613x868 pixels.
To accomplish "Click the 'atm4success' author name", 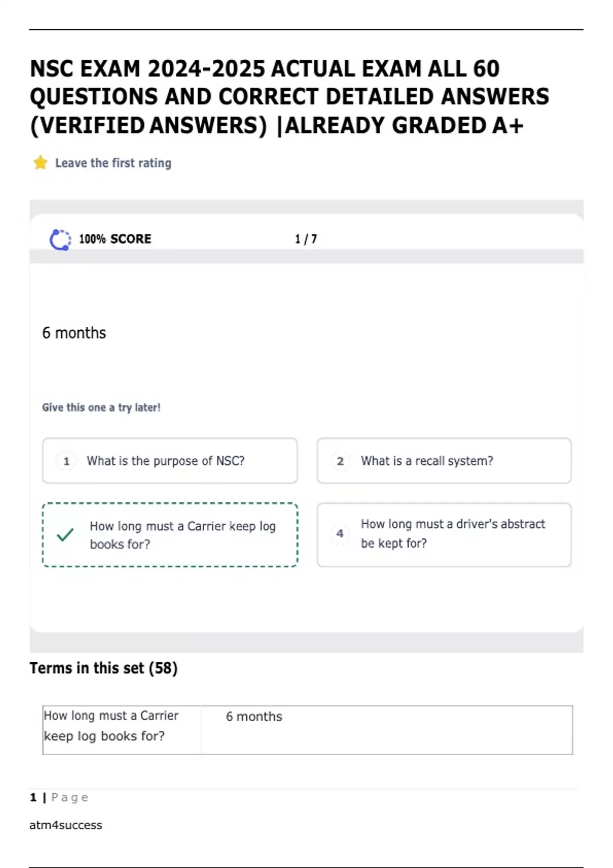I will point(66,825).
